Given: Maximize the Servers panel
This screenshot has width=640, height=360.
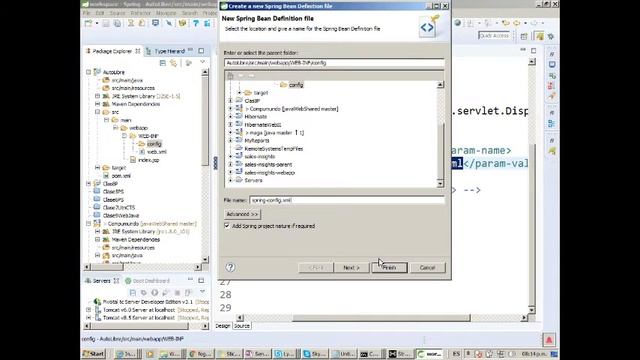Looking at the screenshot, I should [x=201, y=280].
